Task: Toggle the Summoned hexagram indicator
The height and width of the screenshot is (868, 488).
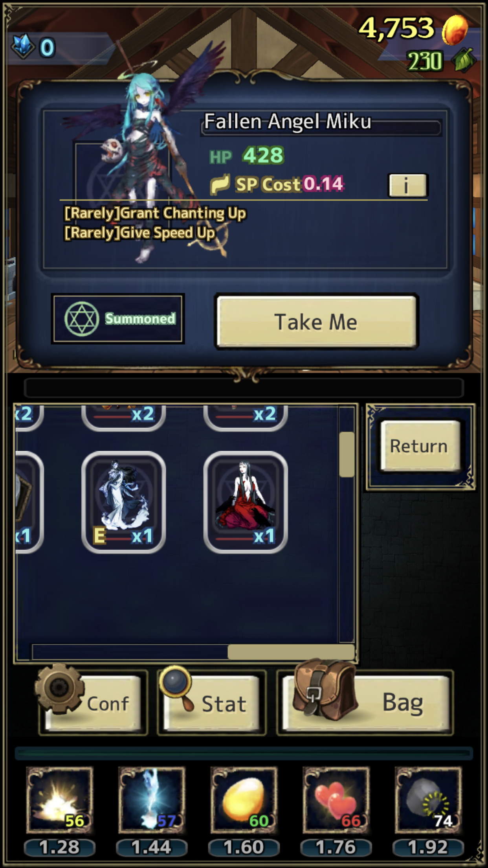Action: pyautogui.click(x=118, y=318)
